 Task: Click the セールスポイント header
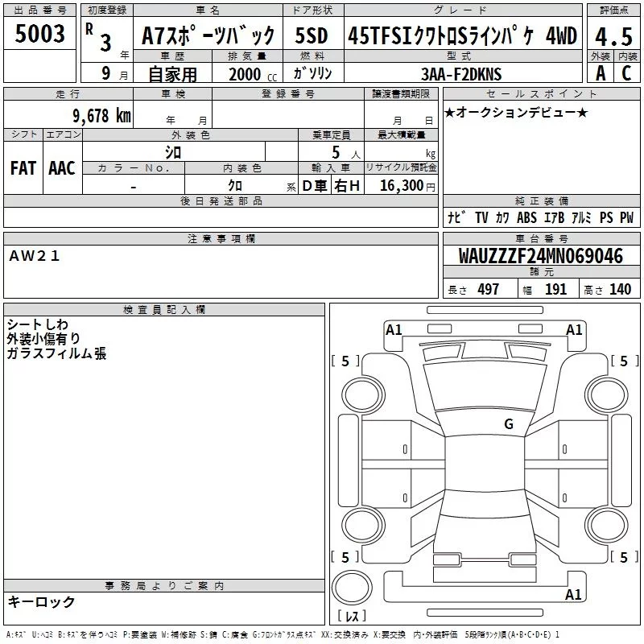[541, 93]
